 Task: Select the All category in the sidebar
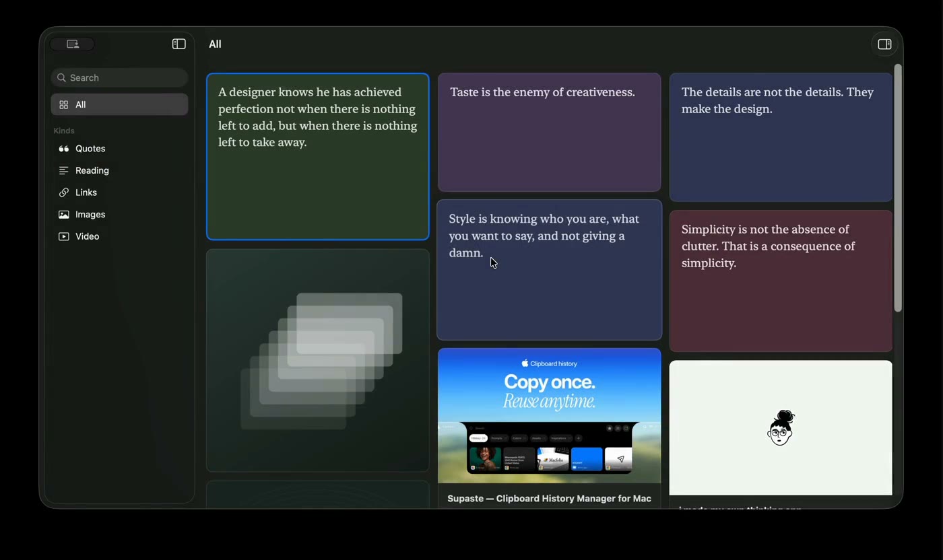(x=119, y=104)
